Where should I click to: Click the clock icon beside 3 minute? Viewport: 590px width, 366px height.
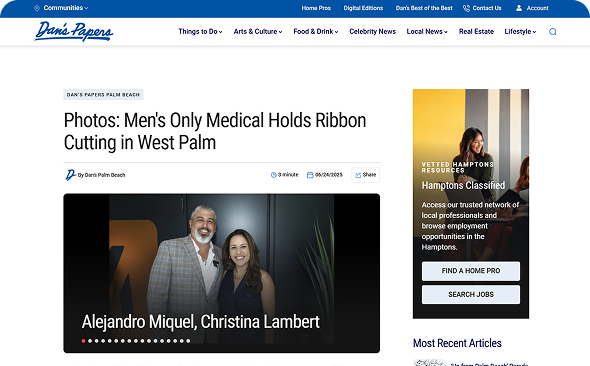click(x=274, y=175)
